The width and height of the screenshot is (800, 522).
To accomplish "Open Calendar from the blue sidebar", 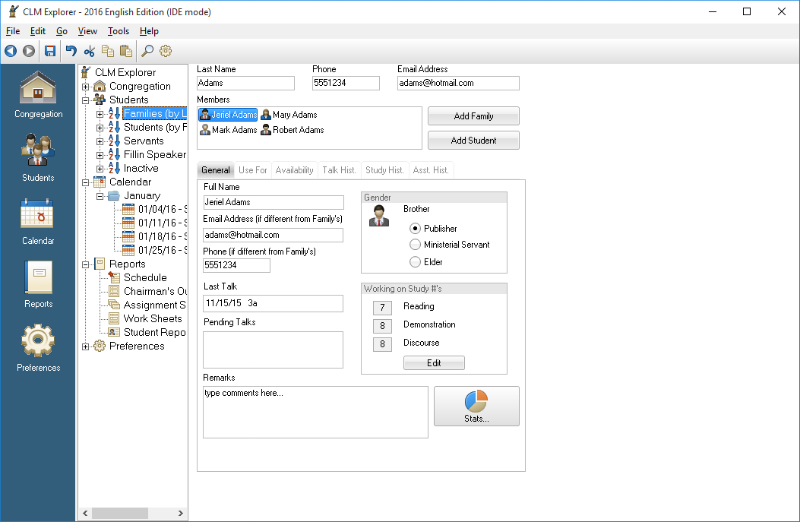I will (38, 221).
